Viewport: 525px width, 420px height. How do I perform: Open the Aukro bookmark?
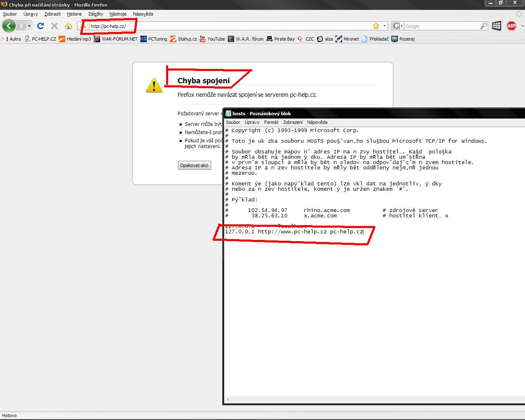click(11, 39)
